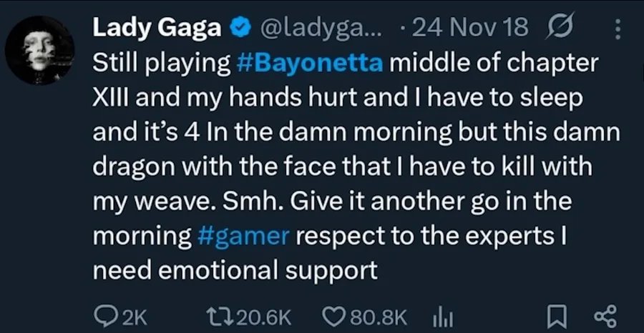Open the #gamer hashtag
644x333 pixels.
point(243,237)
